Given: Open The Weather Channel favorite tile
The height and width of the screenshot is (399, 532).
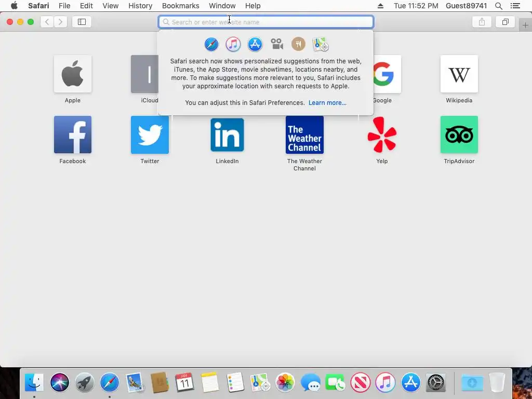Looking at the screenshot, I should click(x=304, y=135).
